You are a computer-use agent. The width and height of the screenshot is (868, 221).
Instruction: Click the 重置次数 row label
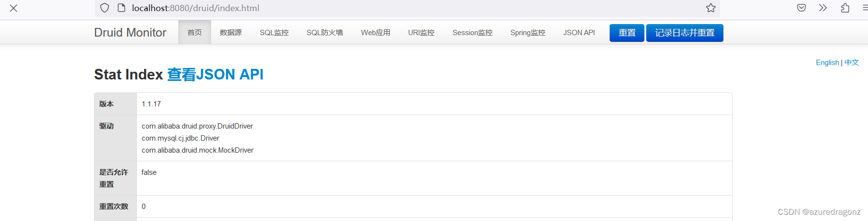click(114, 207)
